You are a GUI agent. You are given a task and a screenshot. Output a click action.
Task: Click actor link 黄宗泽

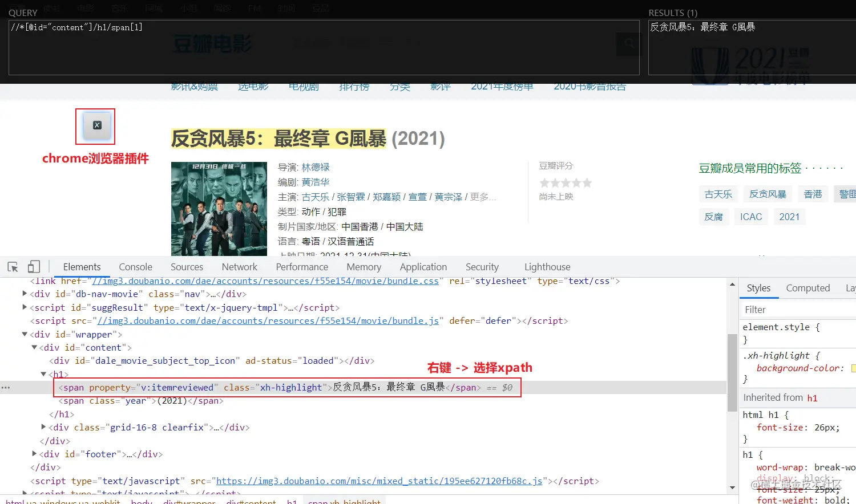point(449,197)
